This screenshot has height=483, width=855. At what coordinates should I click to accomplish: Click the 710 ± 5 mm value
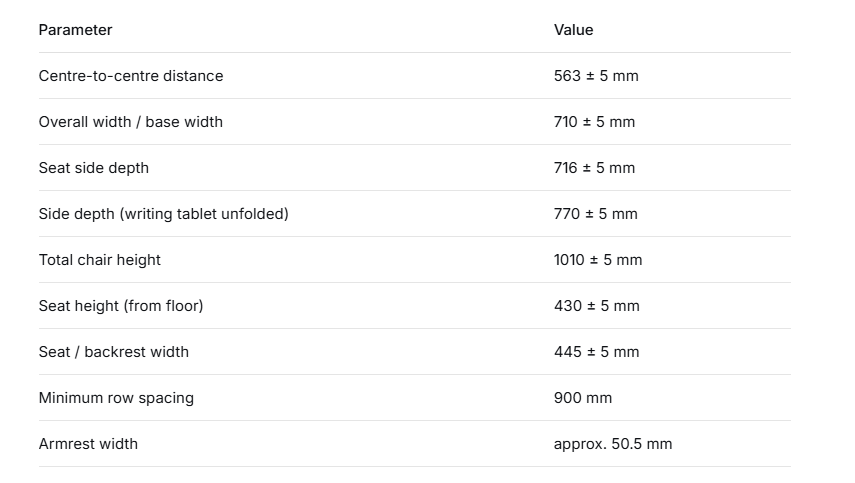click(x=594, y=122)
